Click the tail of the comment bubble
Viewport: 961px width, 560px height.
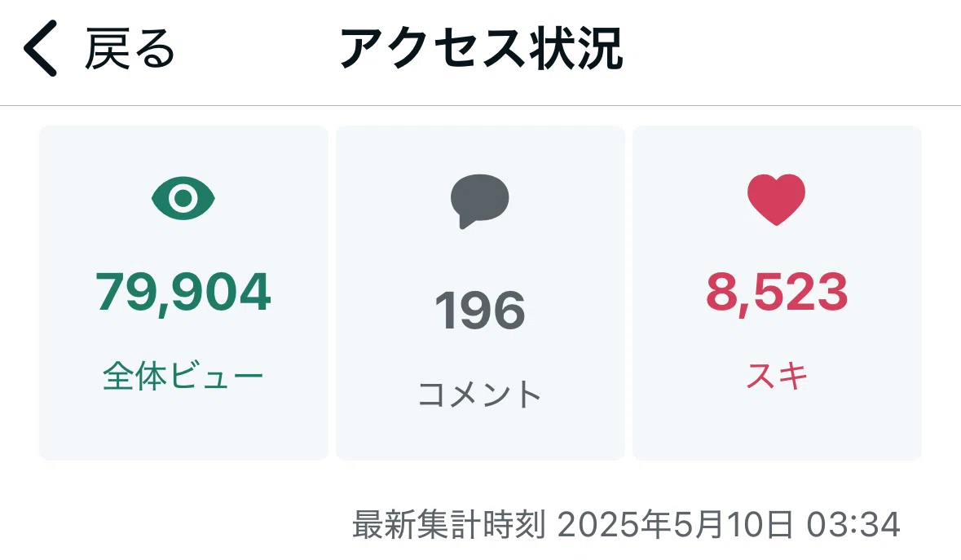467,222
